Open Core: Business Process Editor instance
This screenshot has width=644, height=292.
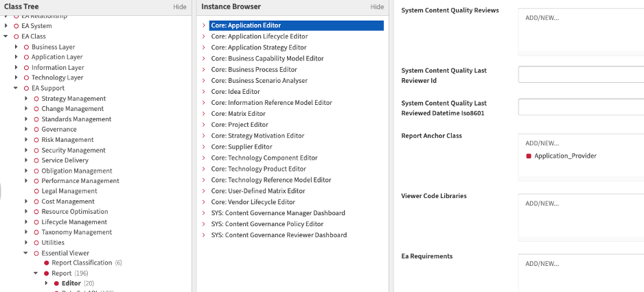[x=254, y=70]
